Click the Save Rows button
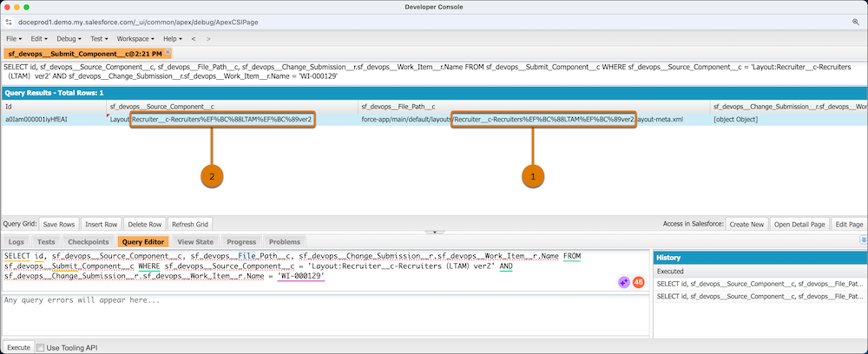The height and width of the screenshot is (354, 868). coord(59,224)
